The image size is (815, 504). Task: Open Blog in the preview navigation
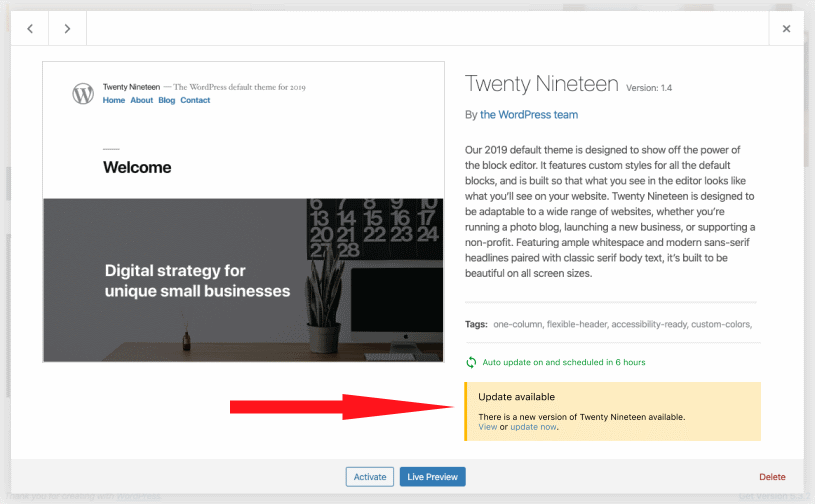click(x=166, y=100)
